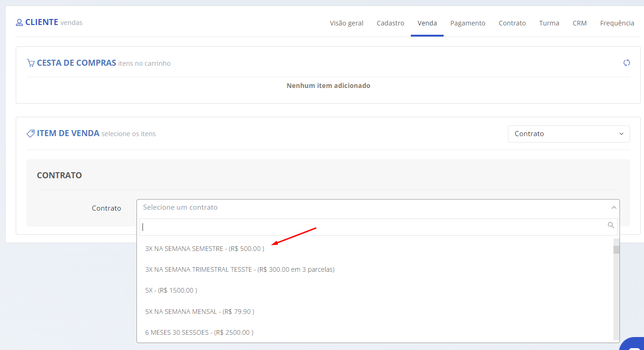The width and height of the screenshot is (644, 350).
Task: Click the Nenhum item adicionado message
Action: click(328, 86)
